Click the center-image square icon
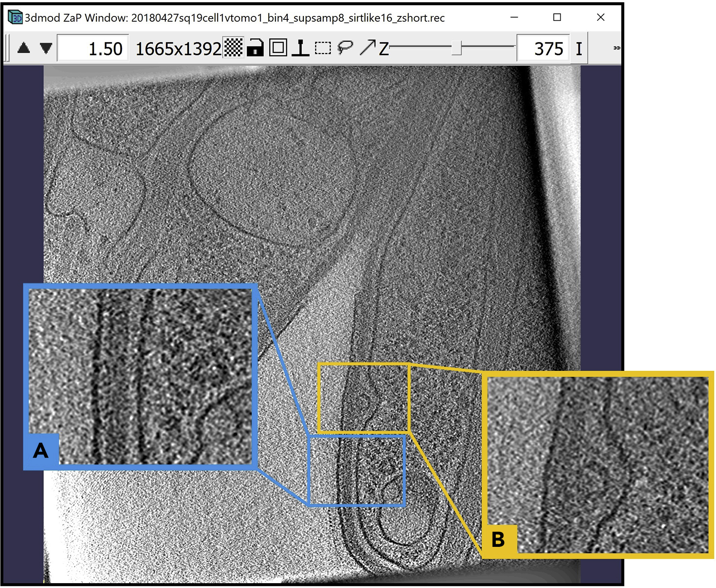 coord(278,48)
